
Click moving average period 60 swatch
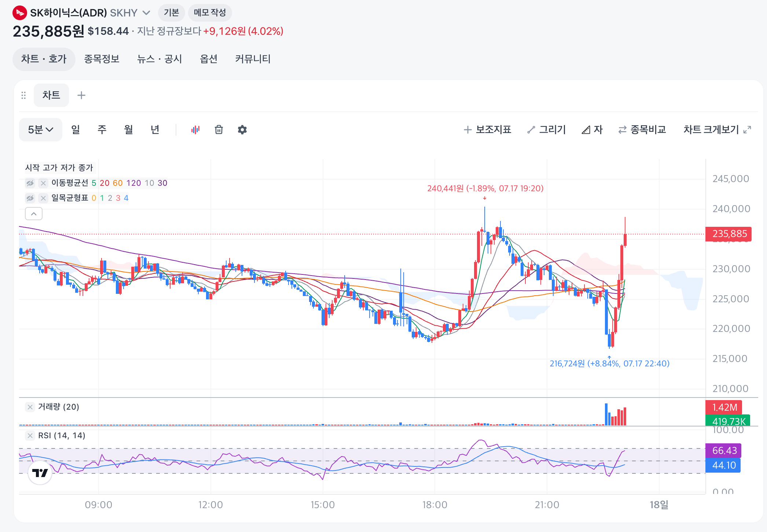coord(118,183)
